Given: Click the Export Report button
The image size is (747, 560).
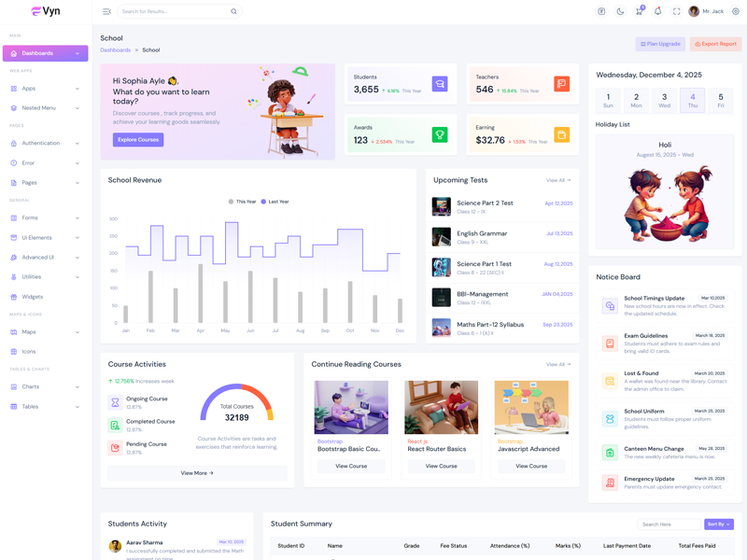Looking at the screenshot, I should pyautogui.click(x=715, y=44).
